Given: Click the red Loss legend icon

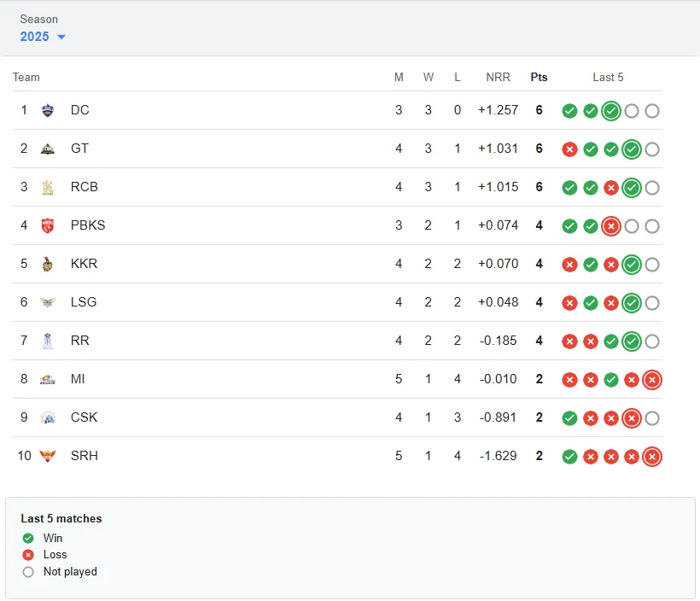Looking at the screenshot, I should tap(28, 555).
